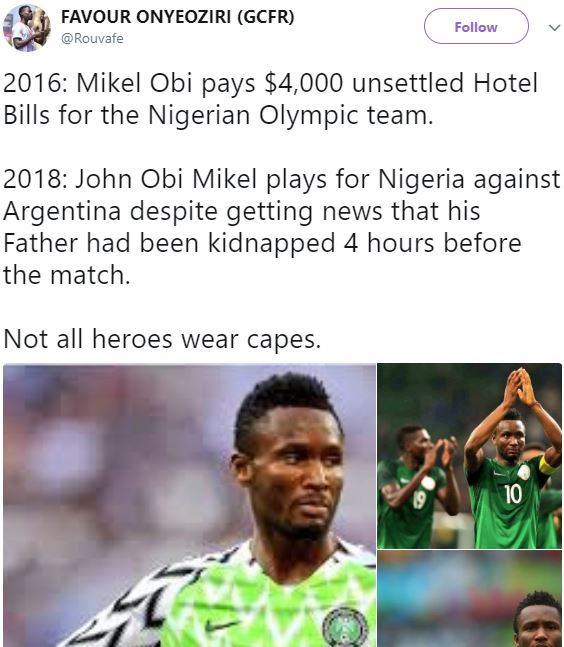The height and width of the screenshot is (647, 564).
Task: Open the tweet options chevron menu
Action: (554, 27)
